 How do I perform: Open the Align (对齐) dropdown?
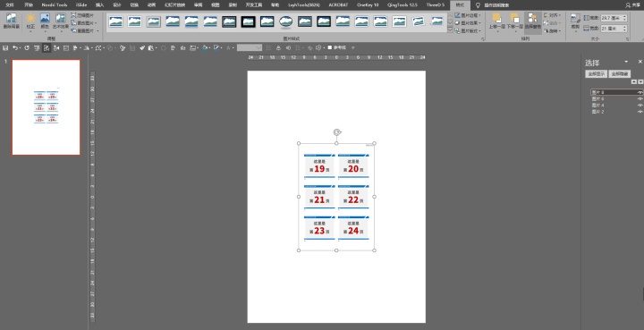[551, 15]
